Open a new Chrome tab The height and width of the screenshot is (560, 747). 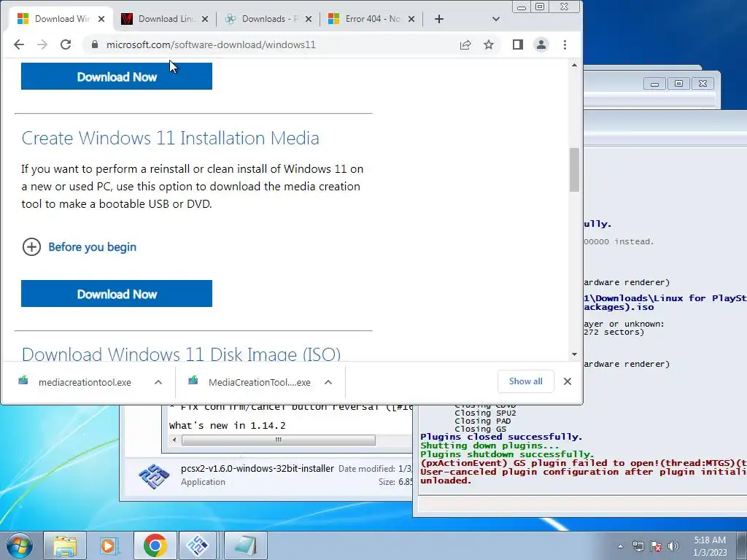coord(439,19)
